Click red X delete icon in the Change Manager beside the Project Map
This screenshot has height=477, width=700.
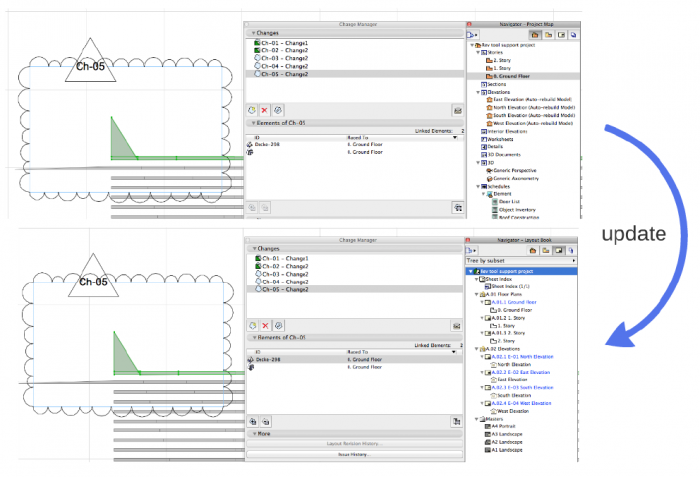pyautogui.click(x=265, y=110)
